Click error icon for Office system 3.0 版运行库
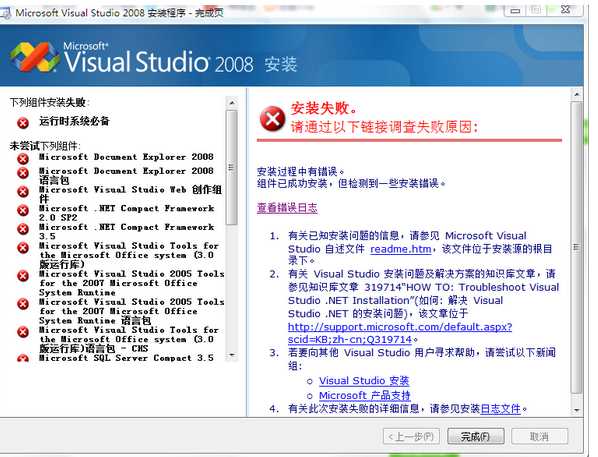This screenshot has height=457, width=598. click(23, 248)
